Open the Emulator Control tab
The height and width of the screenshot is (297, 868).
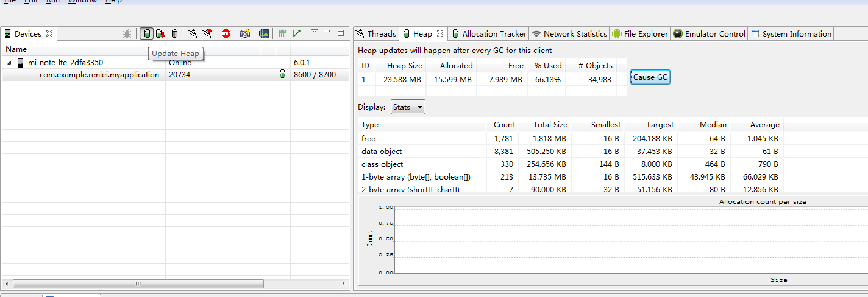(x=710, y=33)
